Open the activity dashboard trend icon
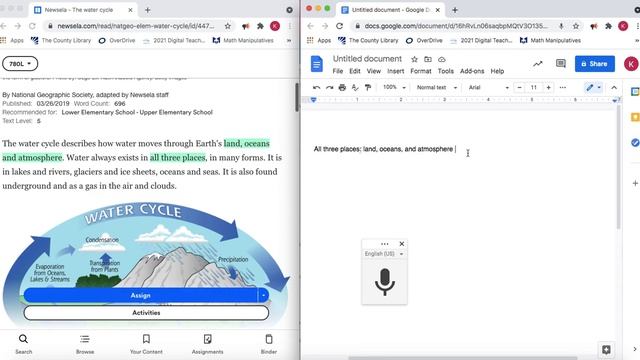Viewport: 640px width, 360px height. (538, 64)
